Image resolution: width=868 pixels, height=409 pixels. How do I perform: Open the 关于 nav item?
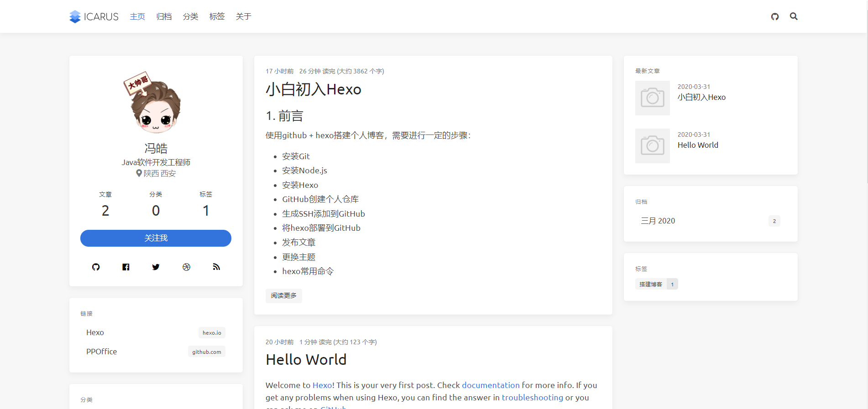tap(243, 16)
